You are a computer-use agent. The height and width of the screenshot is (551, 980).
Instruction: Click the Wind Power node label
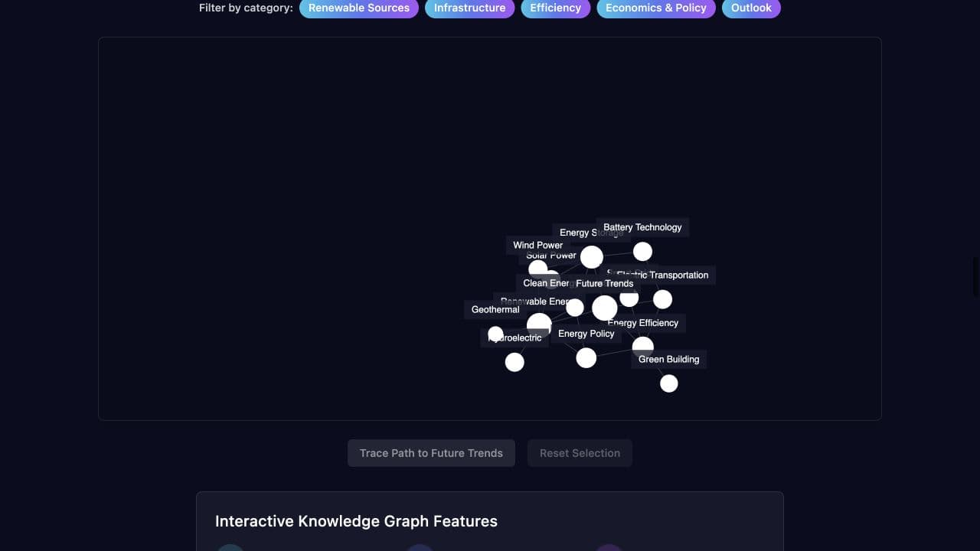point(538,245)
